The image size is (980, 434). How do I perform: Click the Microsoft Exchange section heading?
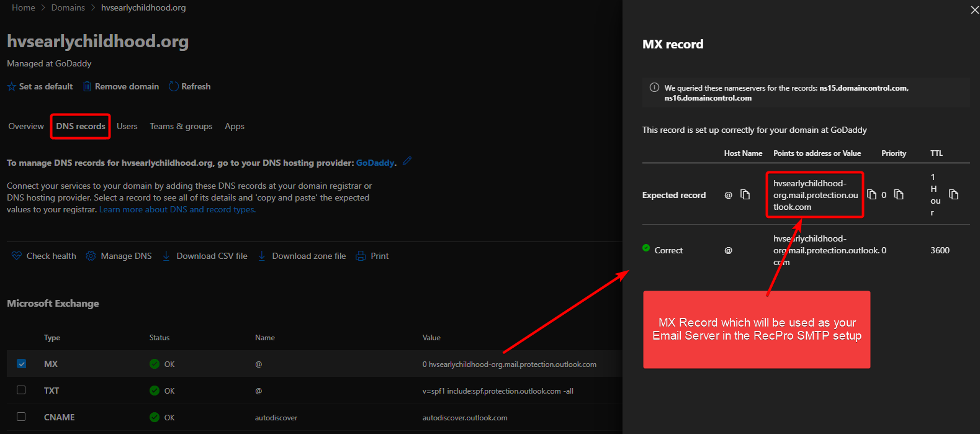tap(53, 303)
